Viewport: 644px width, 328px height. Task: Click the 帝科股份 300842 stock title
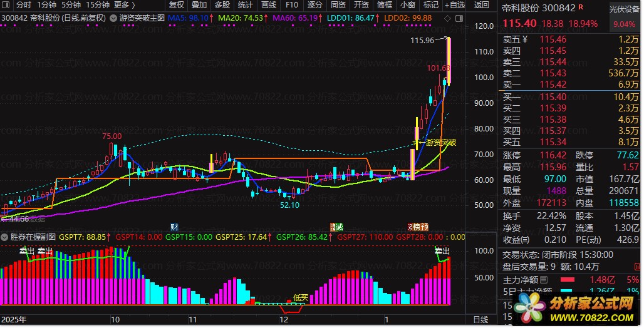(539, 8)
